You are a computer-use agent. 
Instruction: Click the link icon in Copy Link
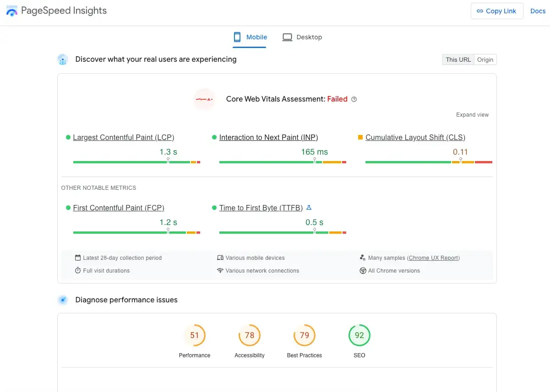click(480, 11)
